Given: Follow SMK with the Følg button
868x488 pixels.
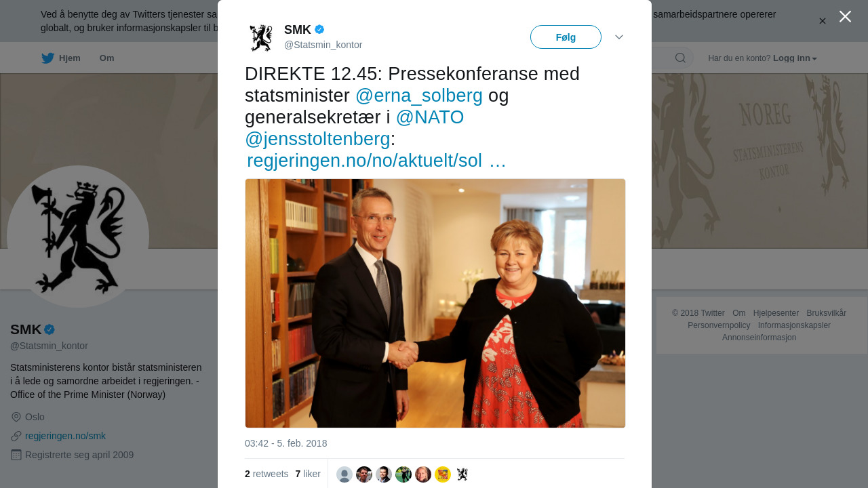Looking at the screenshot, I should point(566,37).
